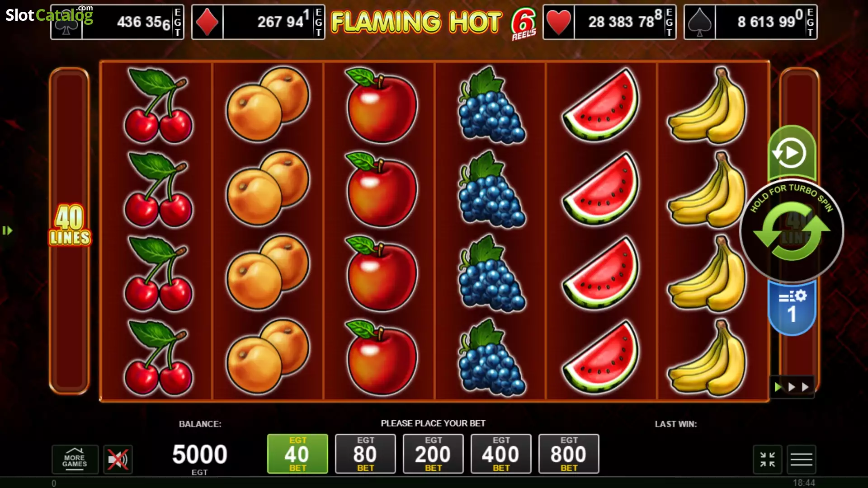View the hearts jackpot value

point(609,22)
